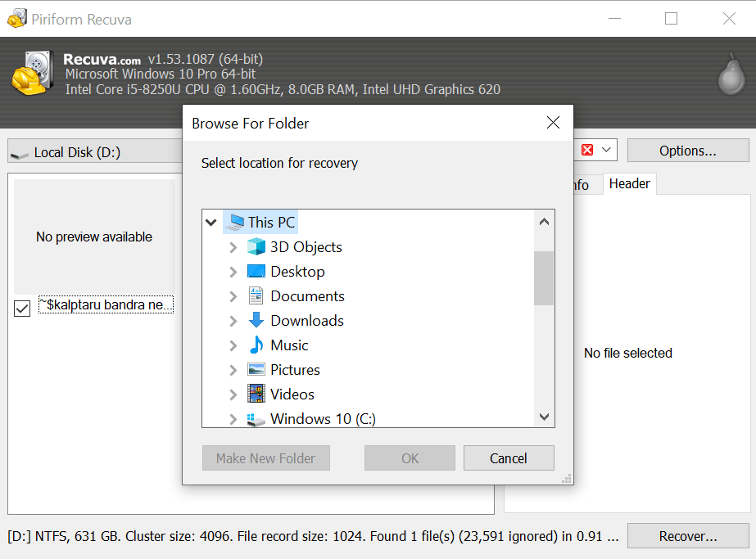Click the Make New Folder button

265,458
